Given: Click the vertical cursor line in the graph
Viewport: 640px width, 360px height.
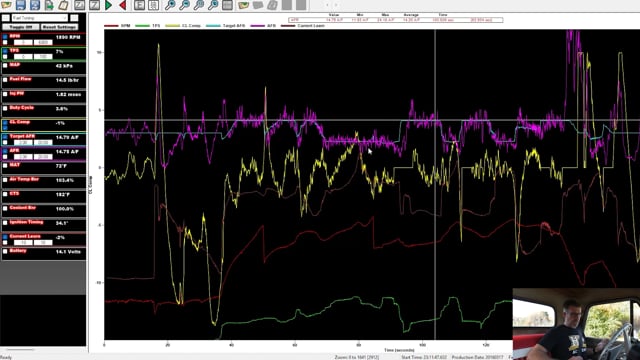Looking at the screenshot, I should point(435,184).
